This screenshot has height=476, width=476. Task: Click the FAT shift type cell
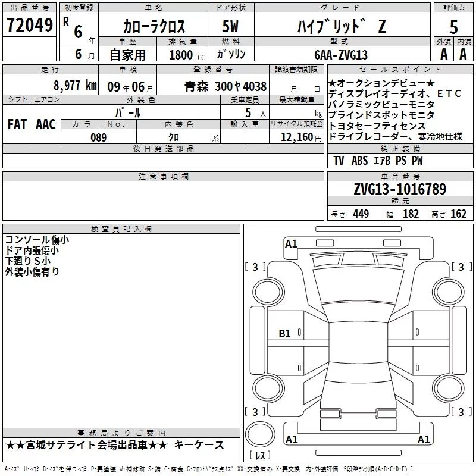(x=17, y=124)
